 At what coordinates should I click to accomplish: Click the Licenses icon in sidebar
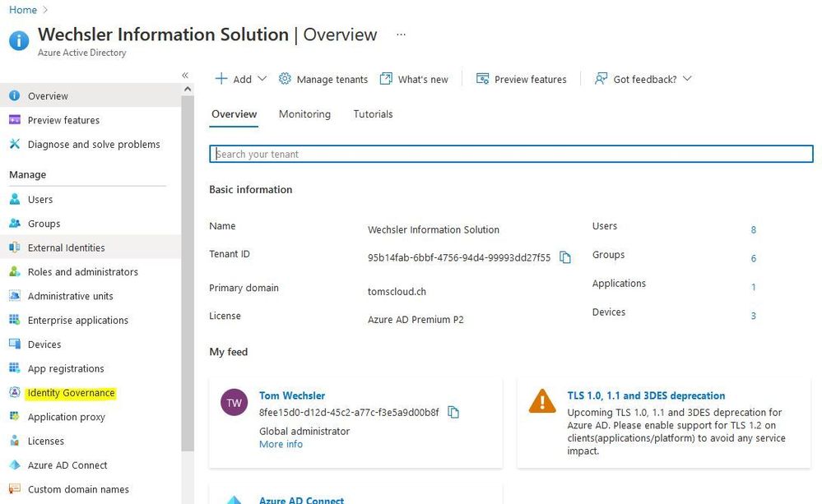click(15, 440)
